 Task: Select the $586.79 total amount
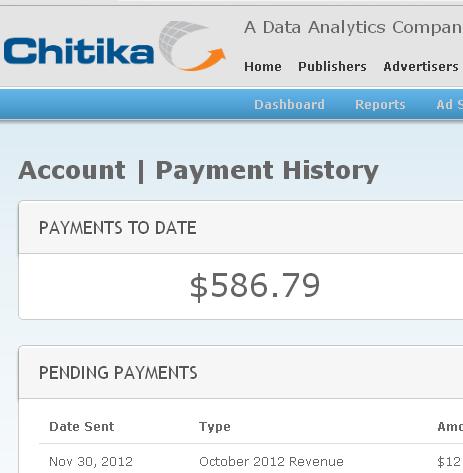click(255, 286)
